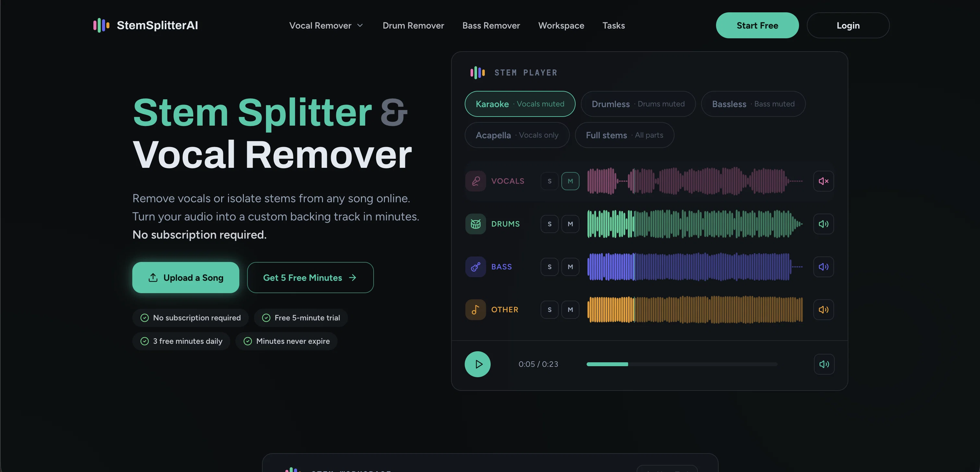Click the Free 5-minute trial badge text
The image size is (980, 472).
tap(307, 318)
